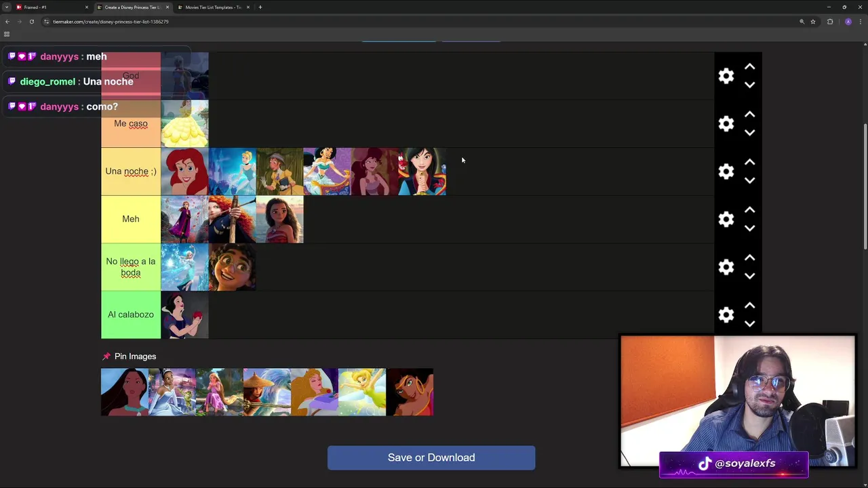Screen dimensions: 868x488
Task: Open the Chrome three-dot menu
Action: pos(861,22)
